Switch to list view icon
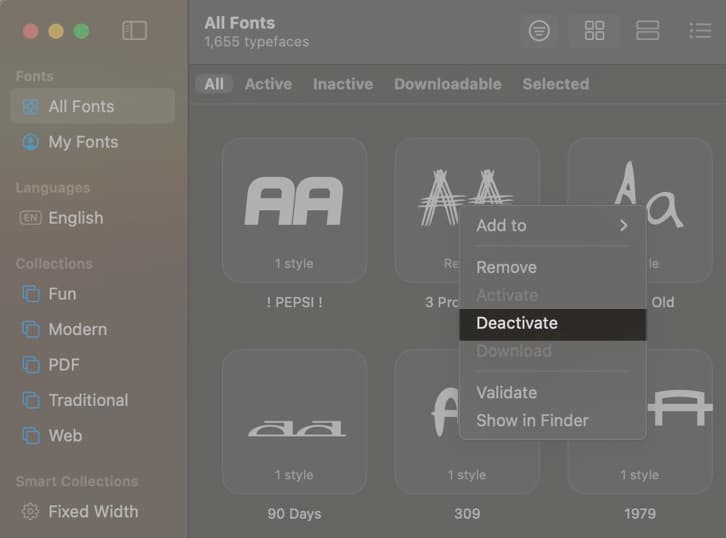726x538 pixels. pos(700,31)
